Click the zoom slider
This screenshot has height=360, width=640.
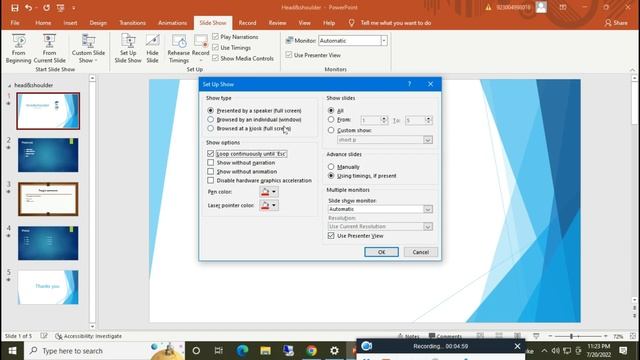click(577, 336)
